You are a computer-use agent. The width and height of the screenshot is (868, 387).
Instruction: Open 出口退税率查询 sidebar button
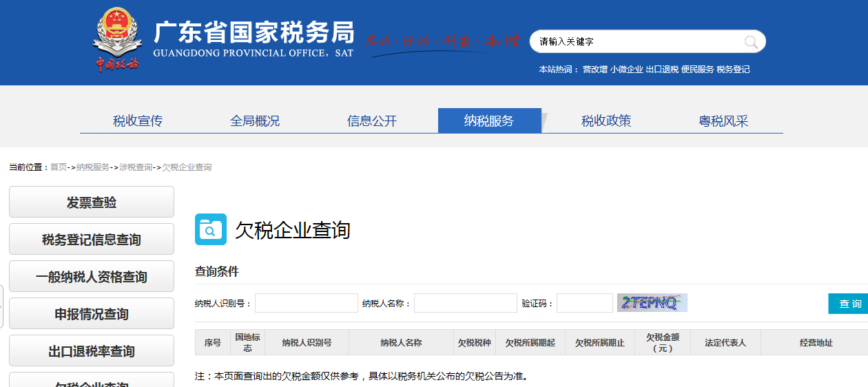coord(92,351)
